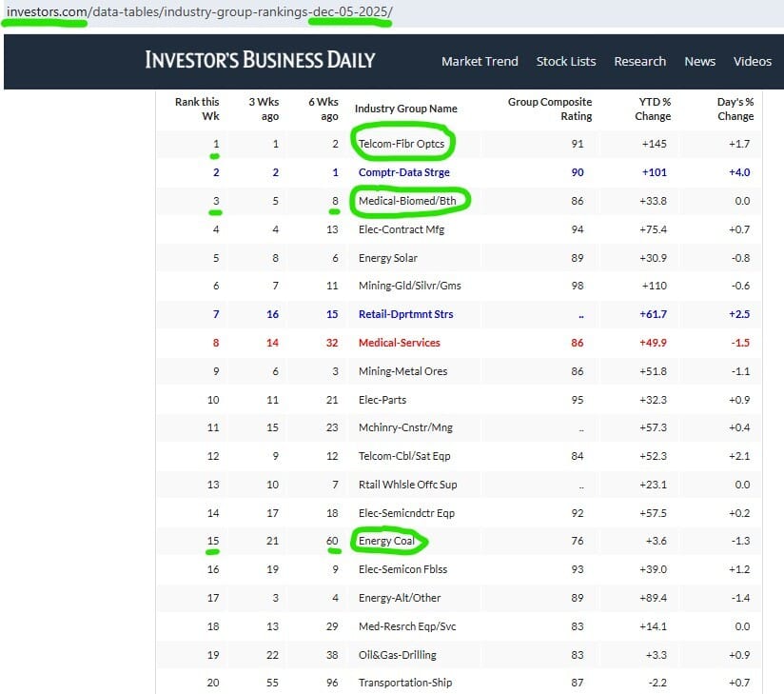Image resolution: width=784 pixels, height=694 pixels.
Task: Click the +57.3 YTD value for Mchinry-Cnstr/Mng
Action: pyautogui.click(x=653, y=427)
